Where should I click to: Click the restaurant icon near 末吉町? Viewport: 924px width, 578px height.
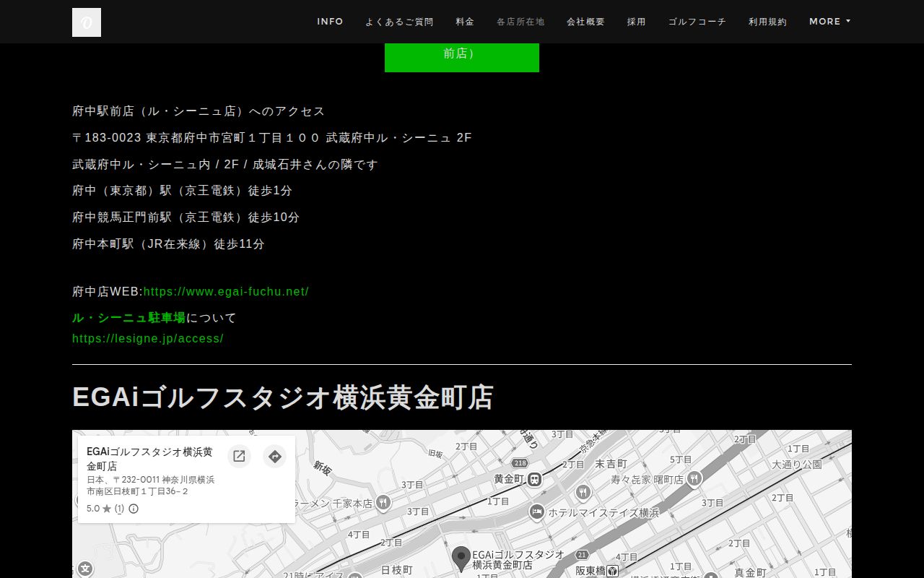coord(583,493)
